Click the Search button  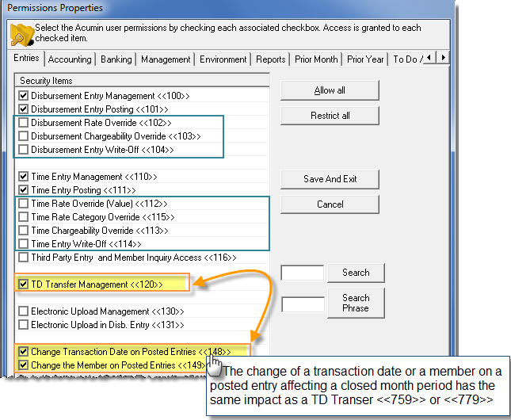pos(356,273)
